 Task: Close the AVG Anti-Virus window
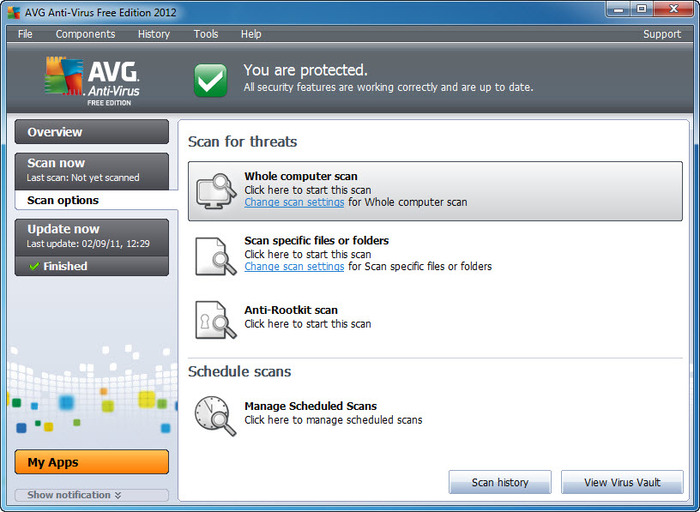[674, 9]
